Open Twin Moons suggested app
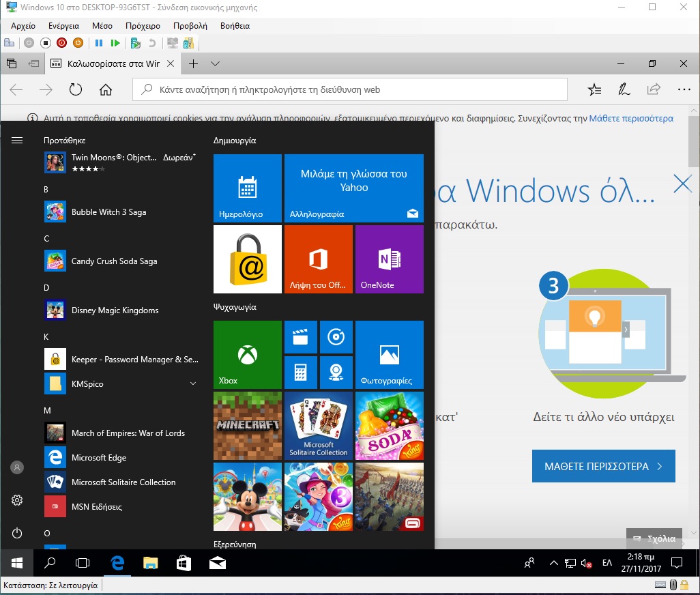The width and height of the screenshot is (700, 595). click(121, 162)
